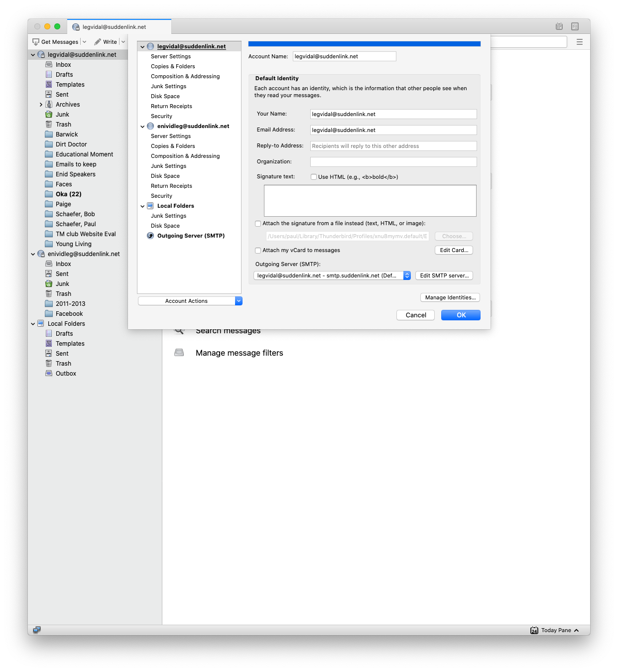Image resolution: width=618 pixels, height=672 pixels.
Task: Select the TM club Website Eval folder
Action: 86,234
